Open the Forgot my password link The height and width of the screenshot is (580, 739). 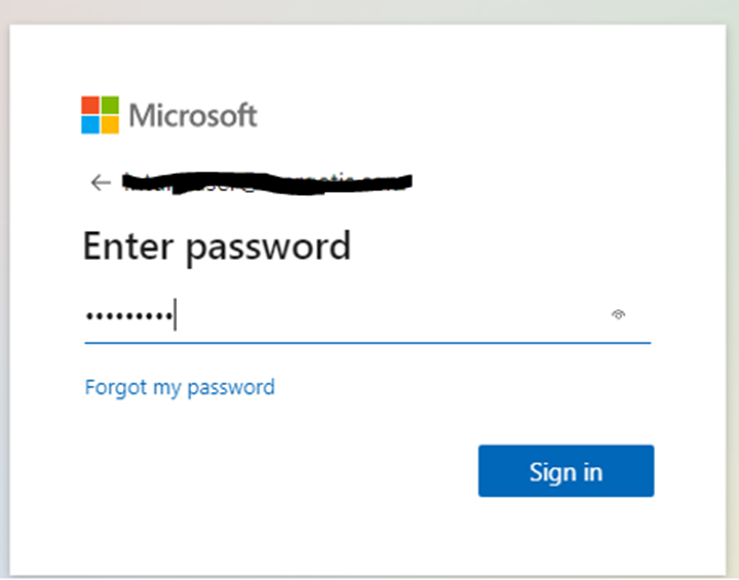[180, 387]
